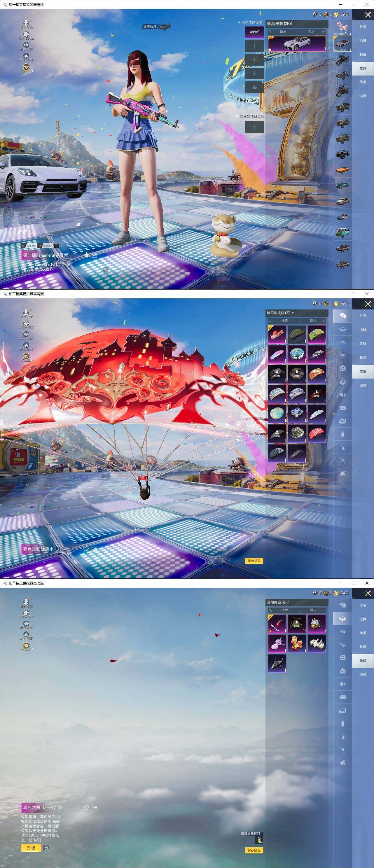Click the crown locked slot under 局内皮肤设置
The height and width of the screenshot is (868, 374).
point(254,87)
